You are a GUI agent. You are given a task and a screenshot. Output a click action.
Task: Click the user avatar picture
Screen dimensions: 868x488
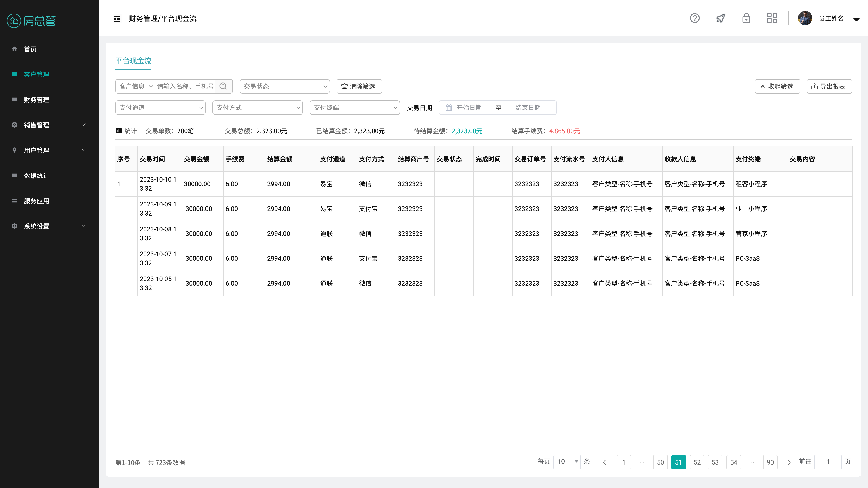pos(805,18)
